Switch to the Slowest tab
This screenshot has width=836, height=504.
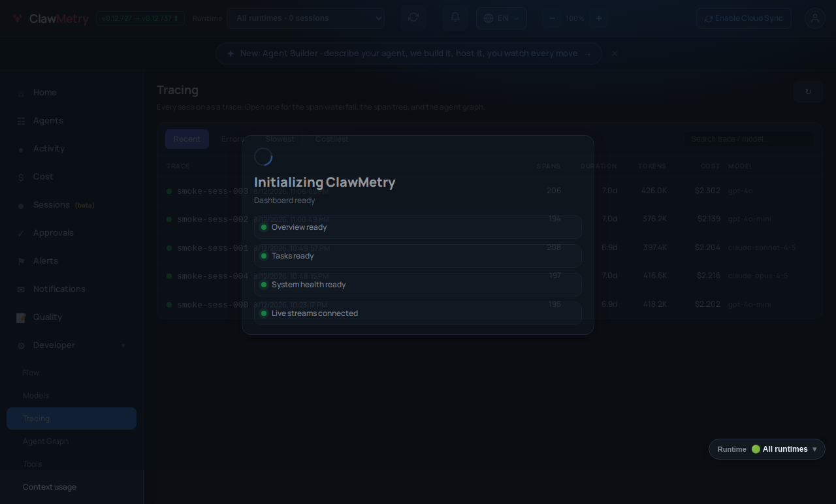tap(280, 139)
